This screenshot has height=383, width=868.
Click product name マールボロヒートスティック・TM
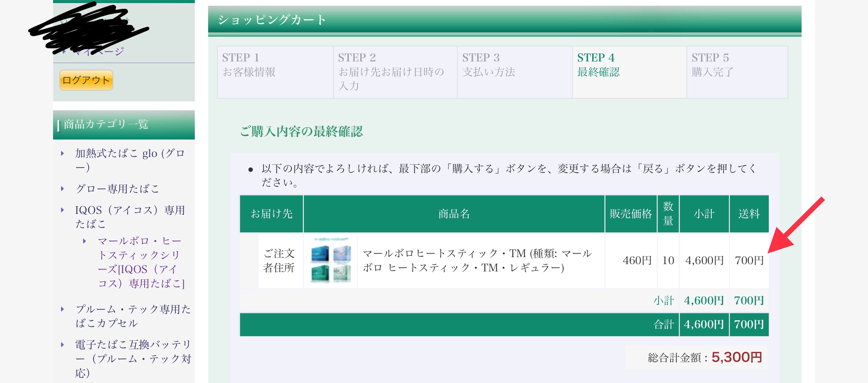tap(477, 260)
